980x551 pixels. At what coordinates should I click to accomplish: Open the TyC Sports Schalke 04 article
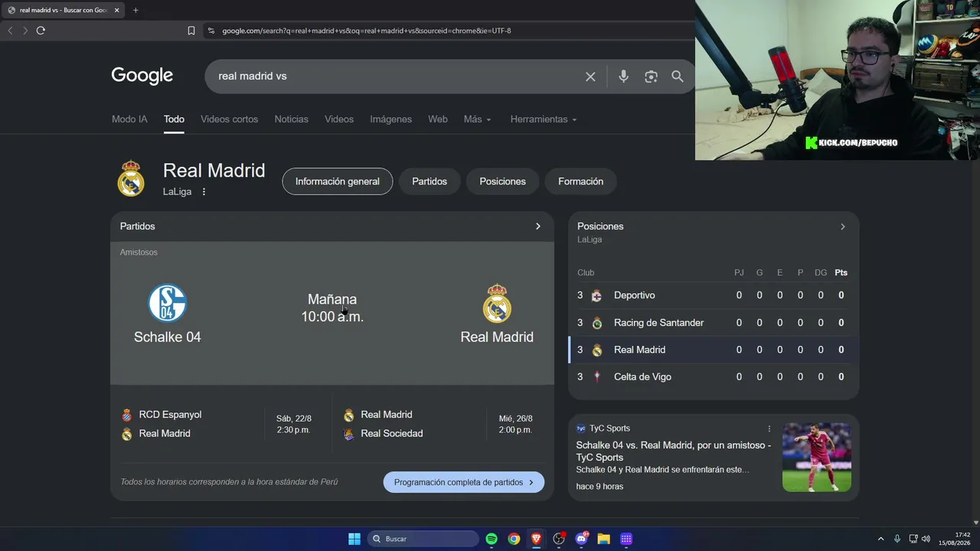(x=674, y=452)
